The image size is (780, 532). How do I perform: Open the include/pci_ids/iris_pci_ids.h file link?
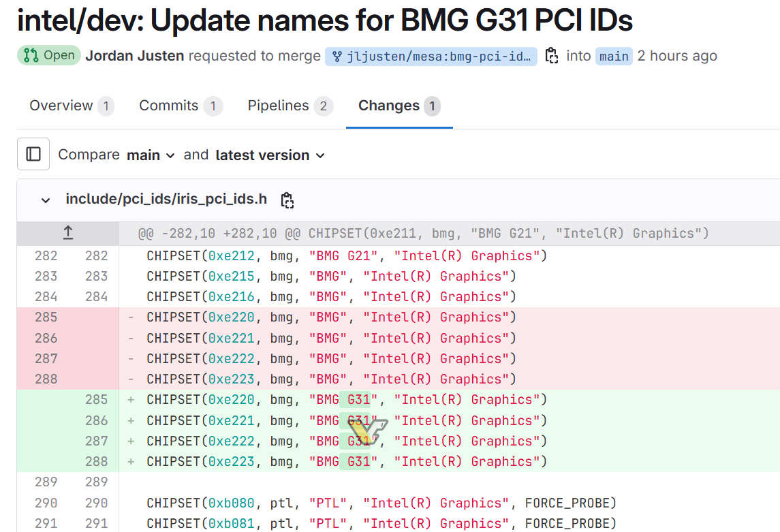166,199
